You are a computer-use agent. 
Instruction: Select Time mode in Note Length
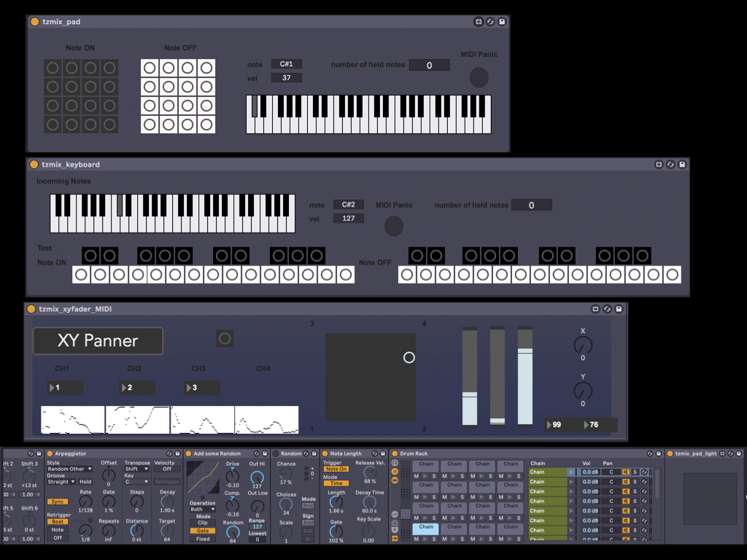click(x=336, y=483)
